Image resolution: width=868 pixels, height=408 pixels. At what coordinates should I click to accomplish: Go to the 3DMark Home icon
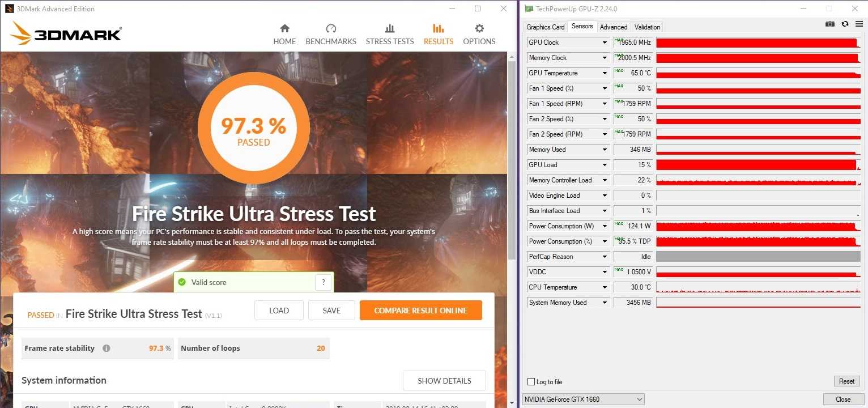pyautogui.click(x=284, y=29)
